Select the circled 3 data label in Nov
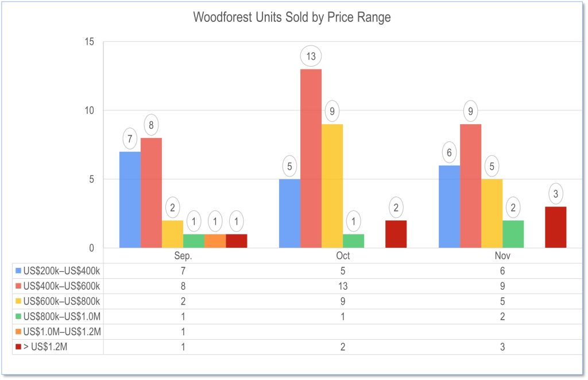The height and width of the screenshot is (380, 588). point(555,194)
